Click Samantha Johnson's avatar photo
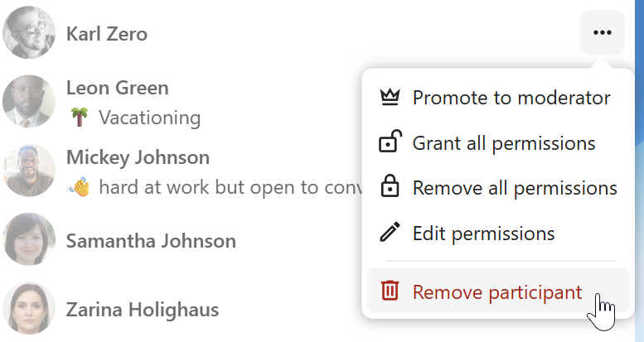The height and width of the screenshot is (342, 644). [x=29, y=241]
